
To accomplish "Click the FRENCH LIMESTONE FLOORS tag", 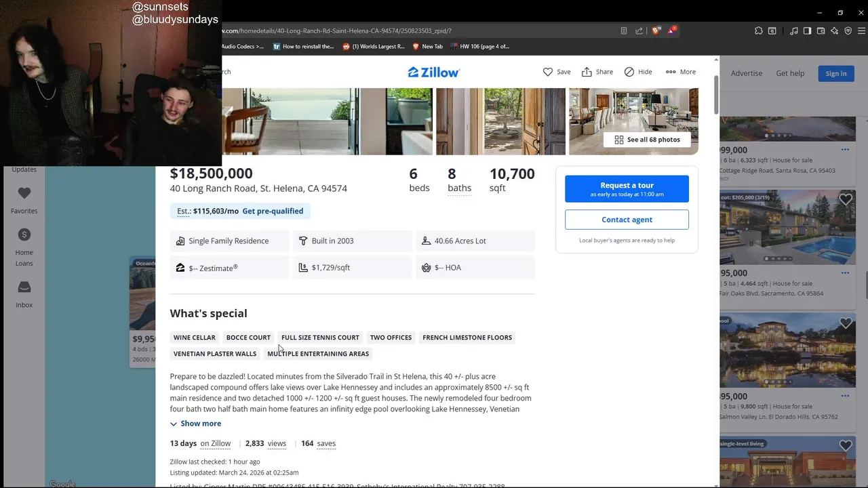I will (x=467, y=338).
